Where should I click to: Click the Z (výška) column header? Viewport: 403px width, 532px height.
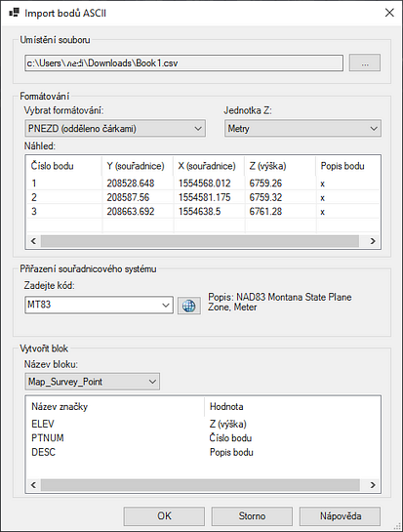[x=280, y=166]
